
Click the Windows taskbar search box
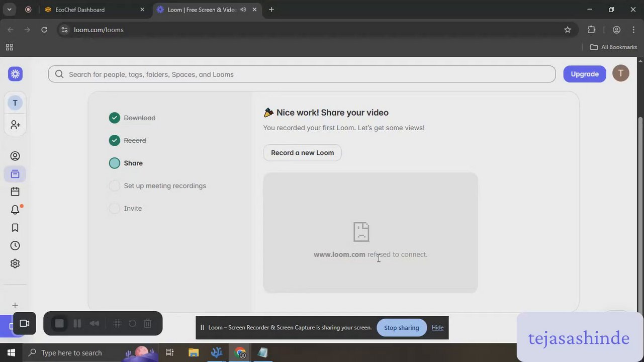click(90, 352)
